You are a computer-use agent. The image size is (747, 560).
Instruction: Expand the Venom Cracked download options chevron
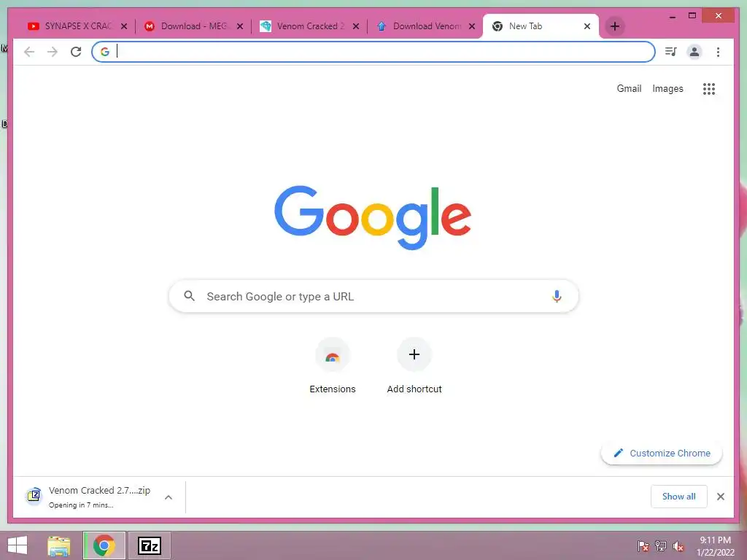click(x=169, y=497)
